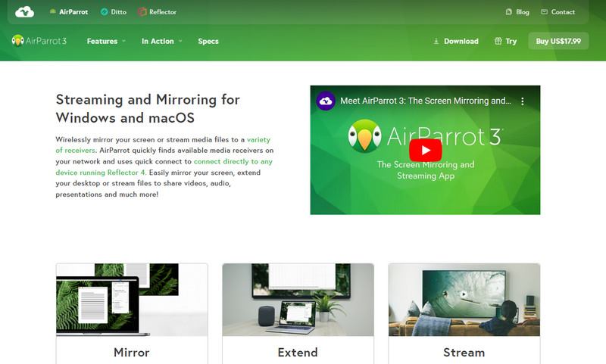Click the Buy US$17.99 button
Screen dimensions: 606x364
coord(558,41)
